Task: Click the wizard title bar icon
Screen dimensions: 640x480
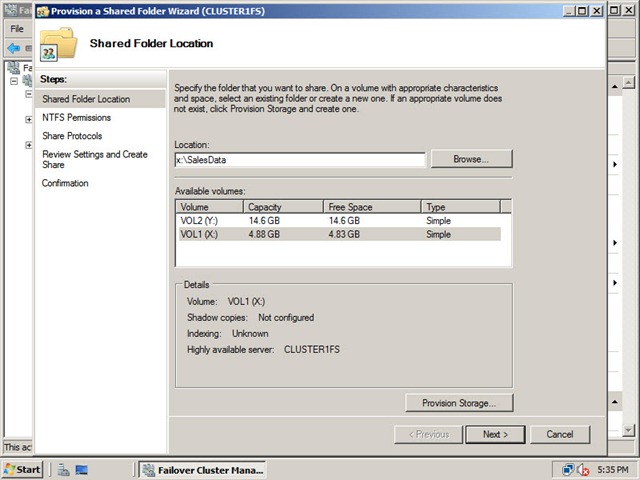Action: 43,11
